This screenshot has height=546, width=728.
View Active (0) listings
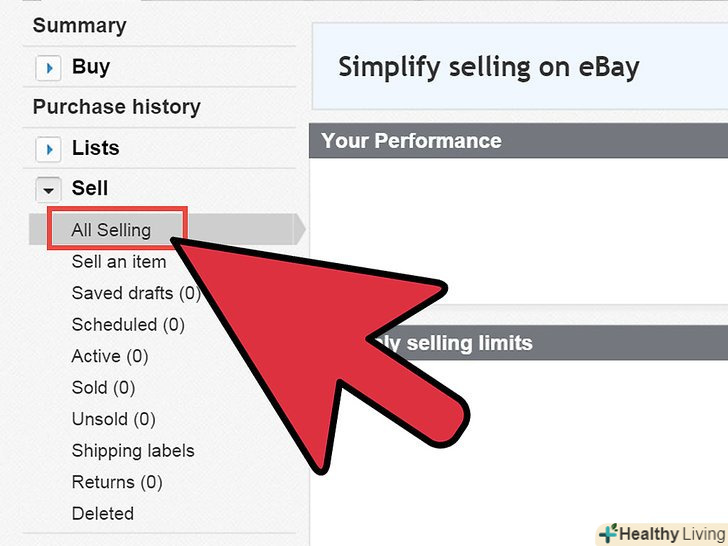[110, 356]
